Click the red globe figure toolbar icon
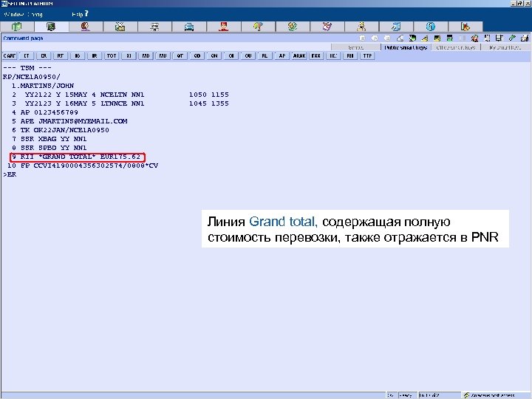The image size is (532, 399). [474, 38]
